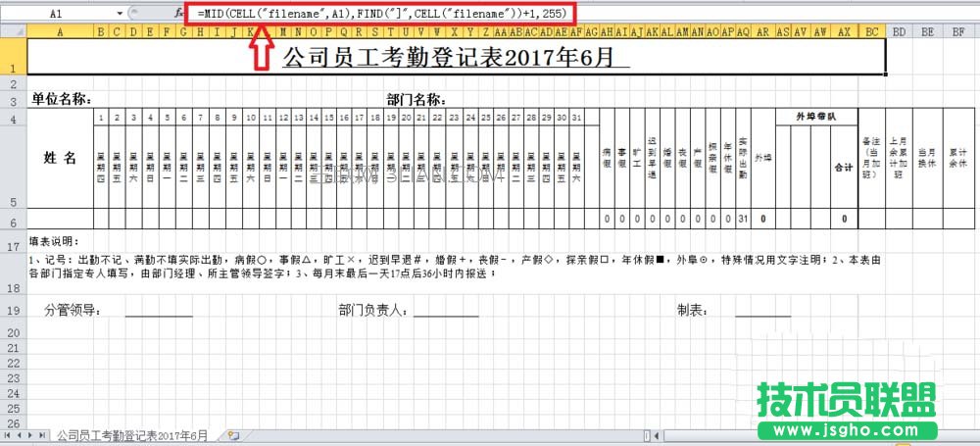The height and width of the screenshot is (446, 980).
Task: Click the 实际出勤 column header cell
Action: pos(743,158)
